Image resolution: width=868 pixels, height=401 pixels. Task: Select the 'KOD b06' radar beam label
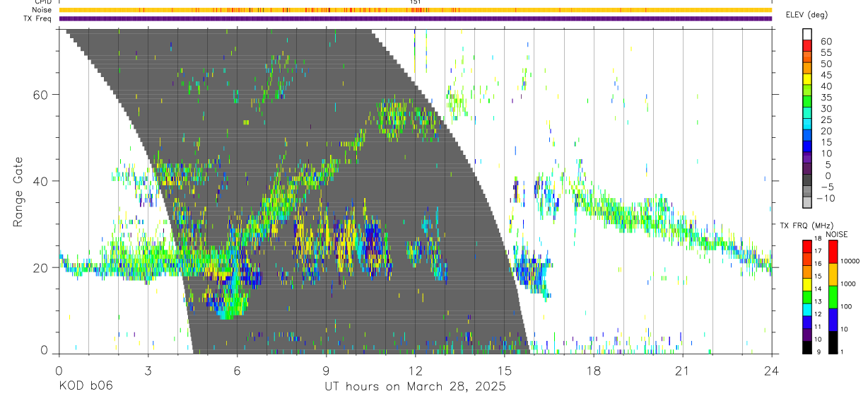point(85,387)
